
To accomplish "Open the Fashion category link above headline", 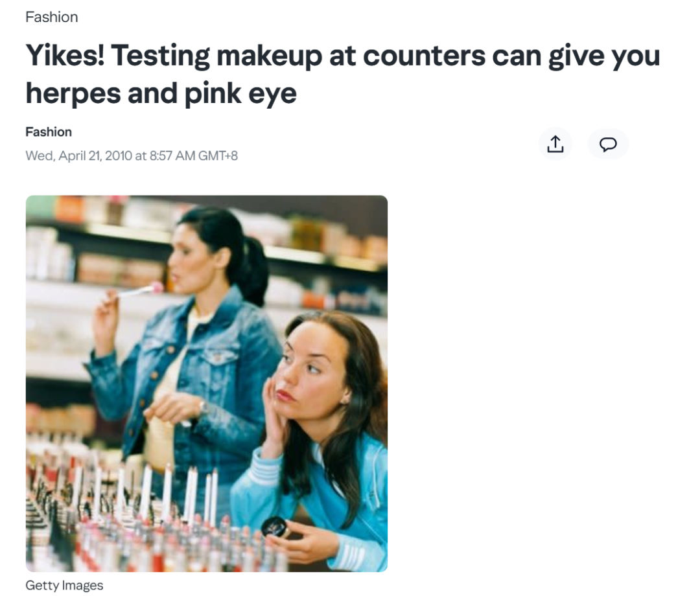I will pyautogui.click(x=52, y=17).
